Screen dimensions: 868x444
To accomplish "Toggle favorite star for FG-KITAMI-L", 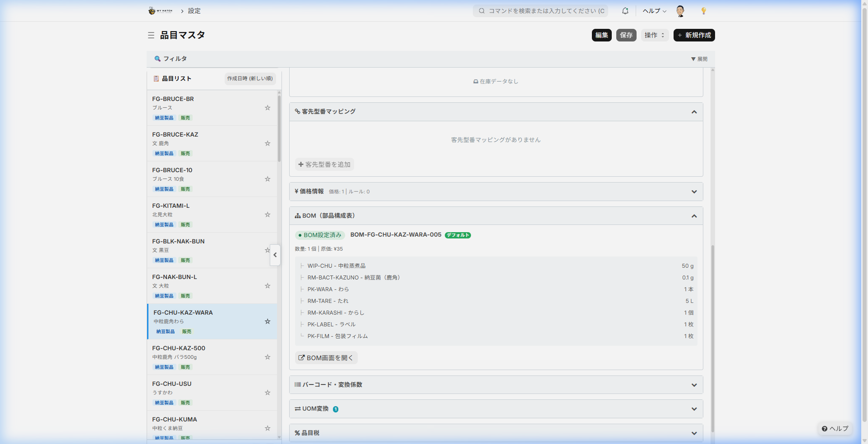I will coord(268,215).
